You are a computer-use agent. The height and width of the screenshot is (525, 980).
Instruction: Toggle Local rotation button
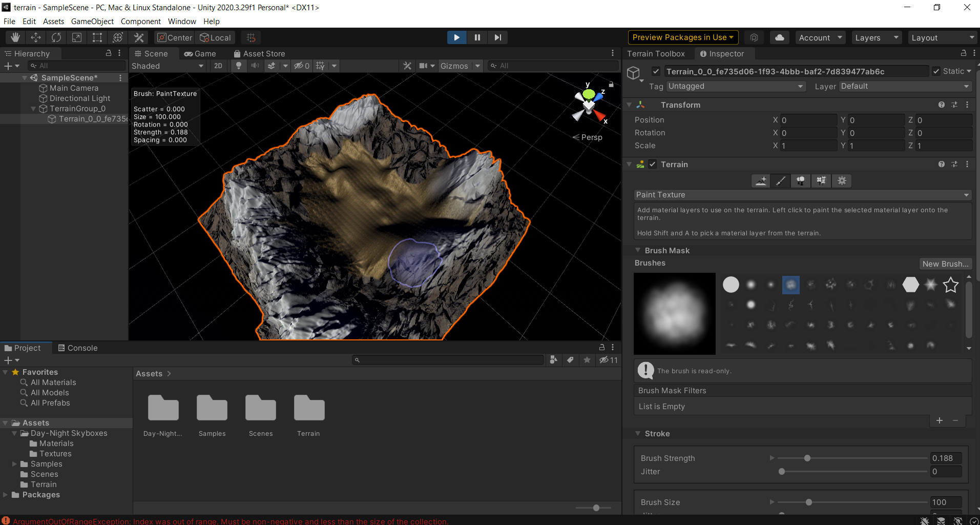[215, 37]
